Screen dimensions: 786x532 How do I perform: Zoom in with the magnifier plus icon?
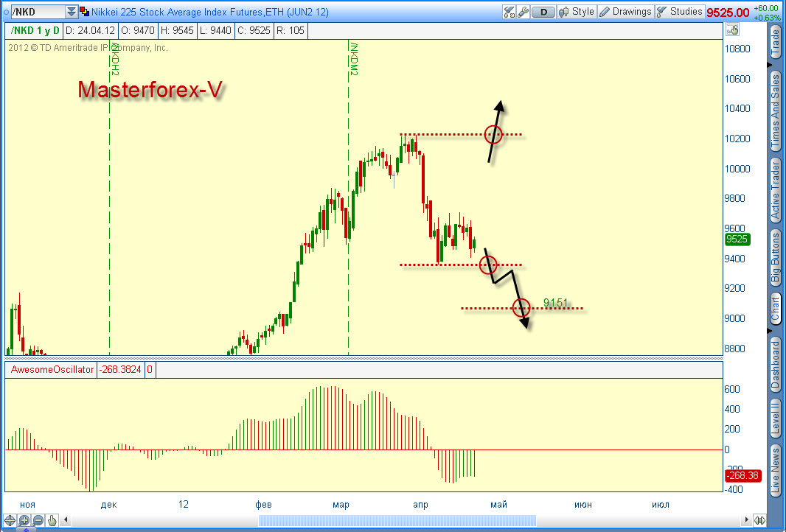coord(24,520)
